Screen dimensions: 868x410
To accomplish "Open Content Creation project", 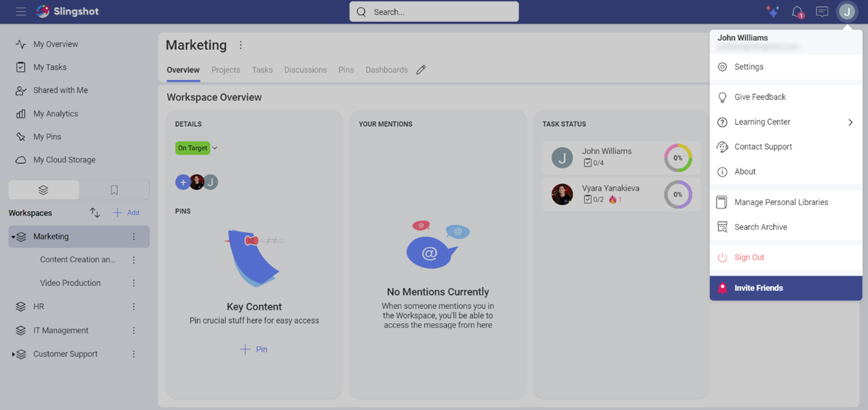I will point(78,260).
